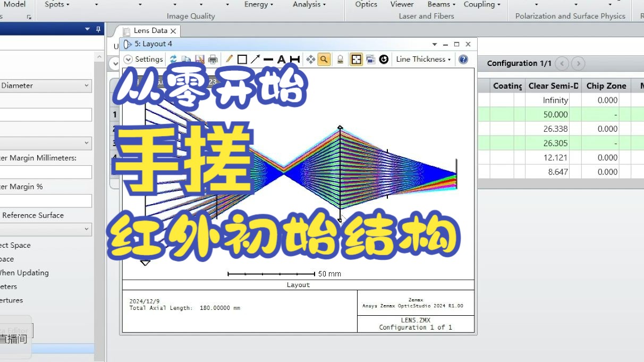Screen dimensions: 644x362
Task: Open help for Layout 4
Action: (463, 59)
